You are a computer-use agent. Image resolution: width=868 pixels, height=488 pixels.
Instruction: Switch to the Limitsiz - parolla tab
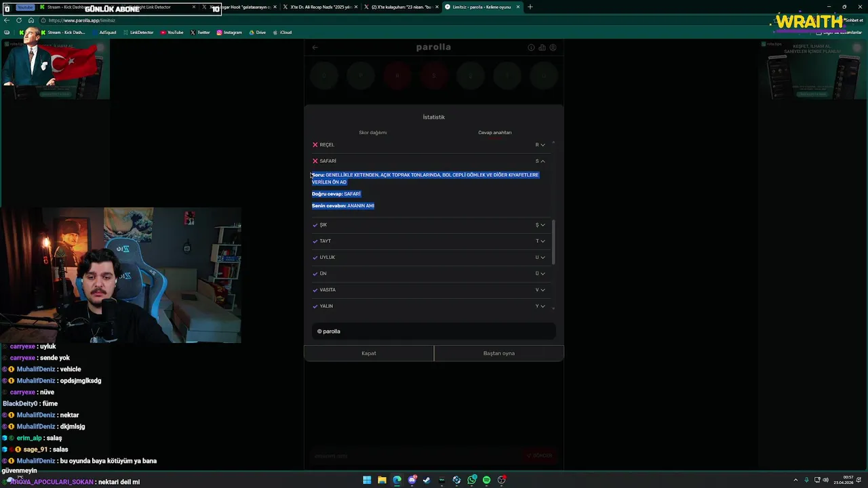482,7
